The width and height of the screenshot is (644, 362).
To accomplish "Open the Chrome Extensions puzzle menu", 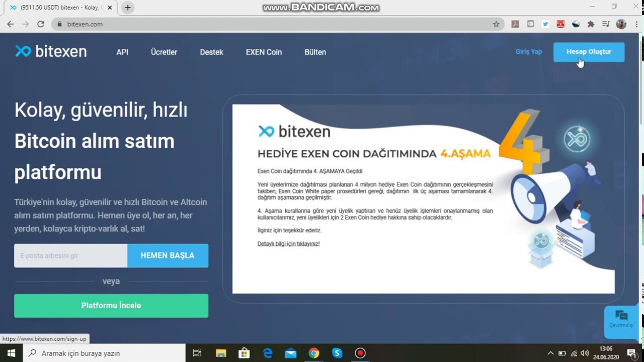I will tap(591, 24).
